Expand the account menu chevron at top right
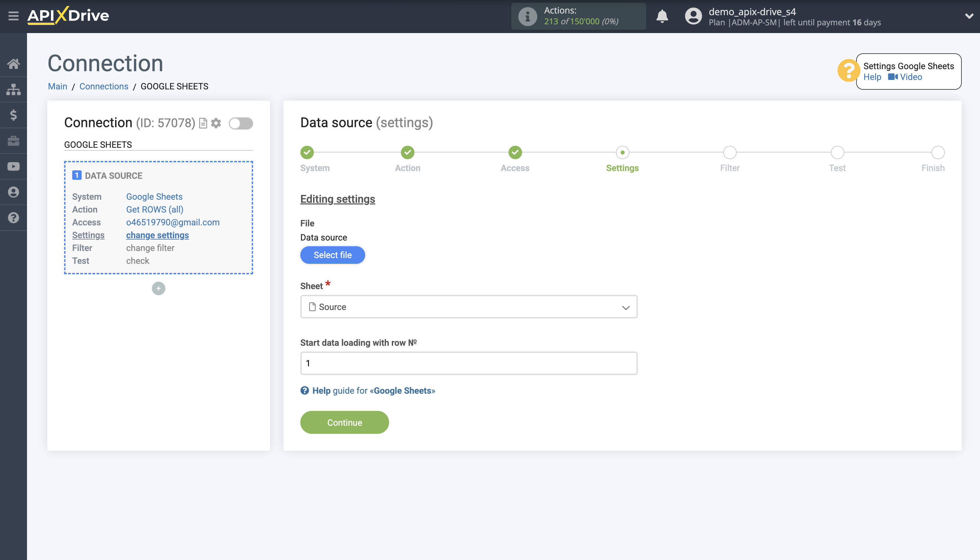 969,16
